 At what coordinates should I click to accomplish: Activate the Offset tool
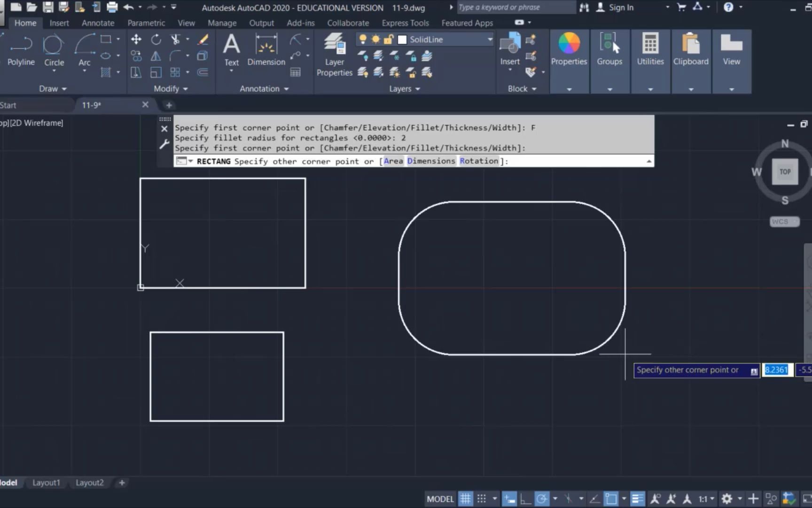[x=203, y=72]
